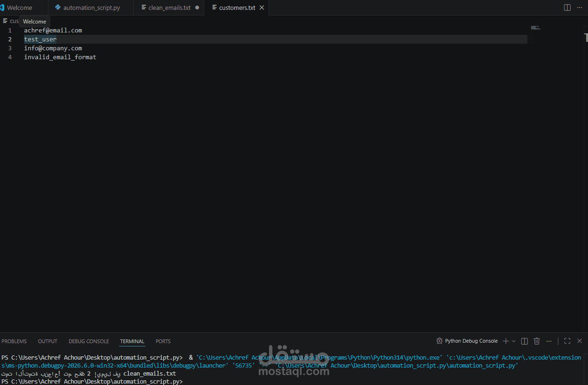
Task: Click the info@company.com line
Action: point(53,48)
